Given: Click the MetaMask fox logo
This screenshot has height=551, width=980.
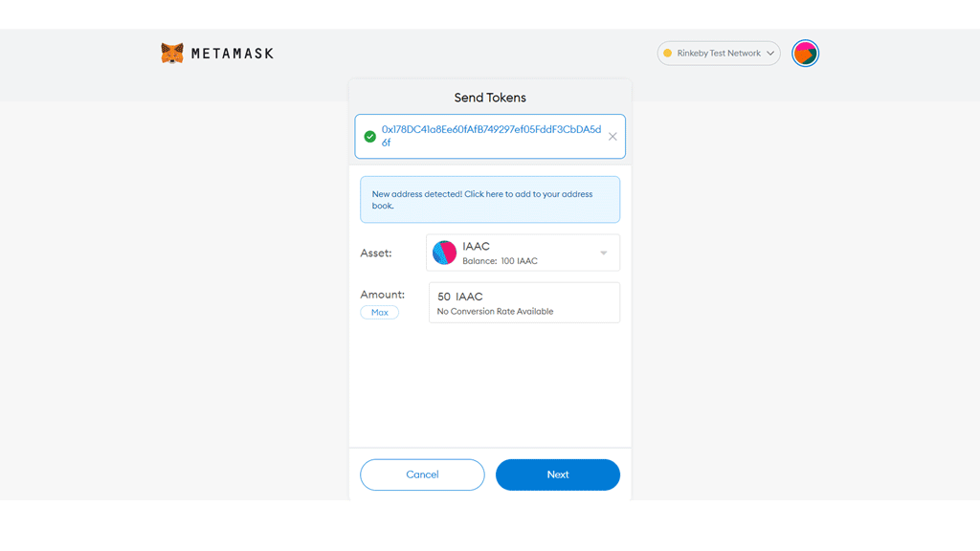Looking at the screenshot, I should tap(172, 54).
